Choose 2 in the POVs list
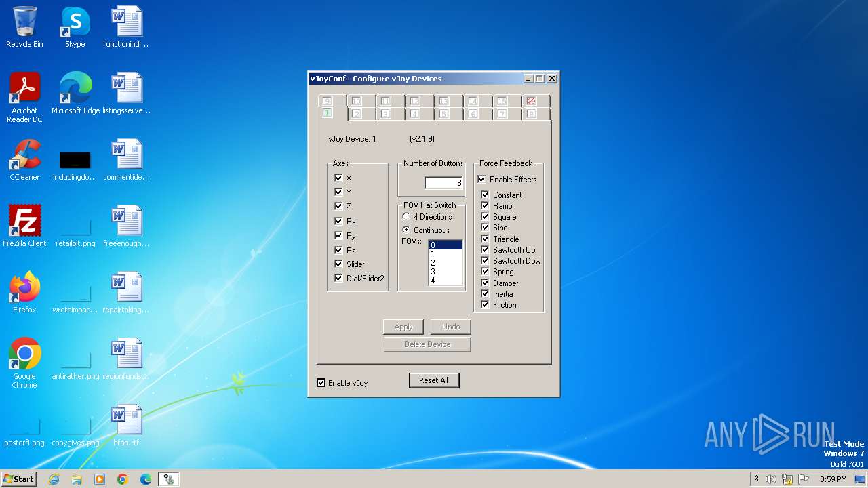 tap(446, 262)
